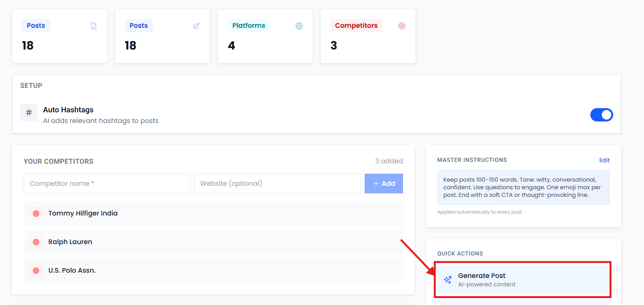Click target icon next to Tommy Hilfiger India

tap(36, 214)
